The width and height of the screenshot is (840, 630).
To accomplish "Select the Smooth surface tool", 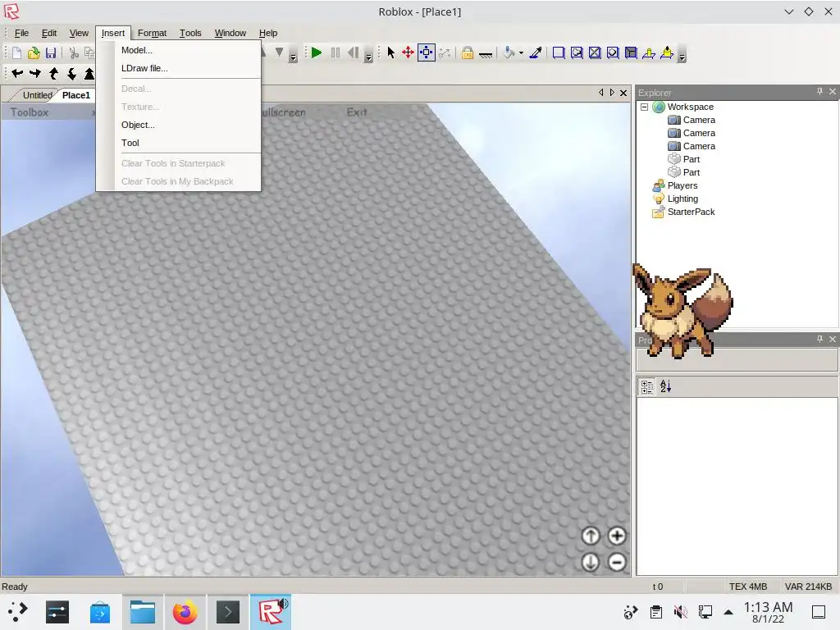I will click(558, 52).
